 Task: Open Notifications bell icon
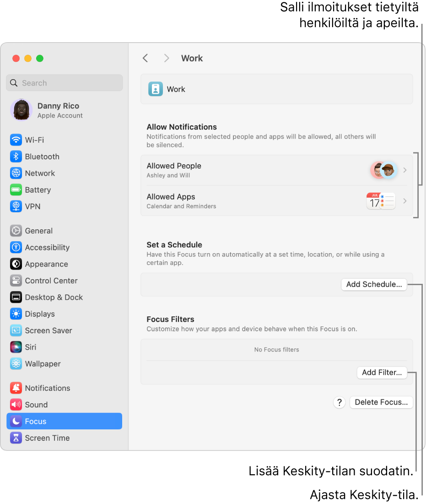[x=16, y=388]
